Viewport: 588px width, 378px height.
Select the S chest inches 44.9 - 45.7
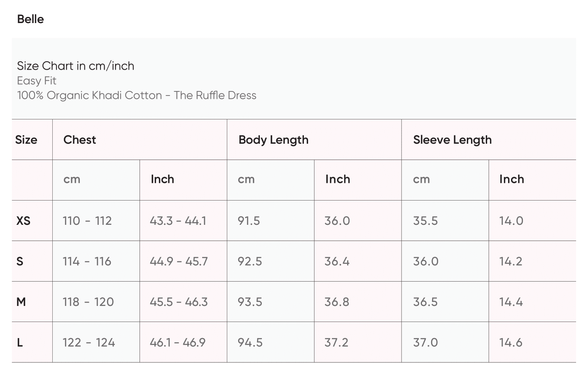(179, 261)
